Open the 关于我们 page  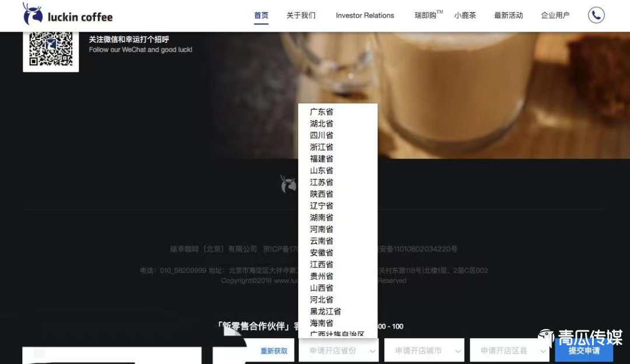click(x=301, y=16)
